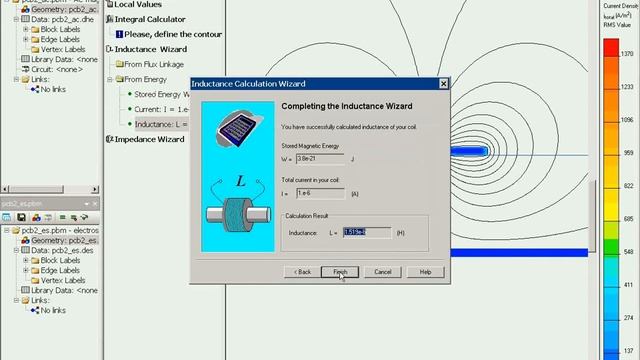Click the red band of current density legend
This screenshot has height=360, width=640.
[x=611, y=47]
